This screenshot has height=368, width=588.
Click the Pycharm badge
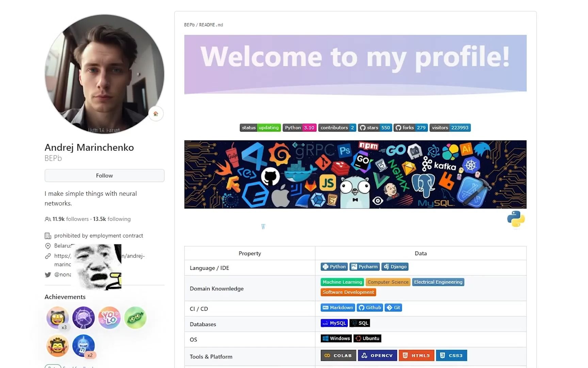click(x=364, y=267)
